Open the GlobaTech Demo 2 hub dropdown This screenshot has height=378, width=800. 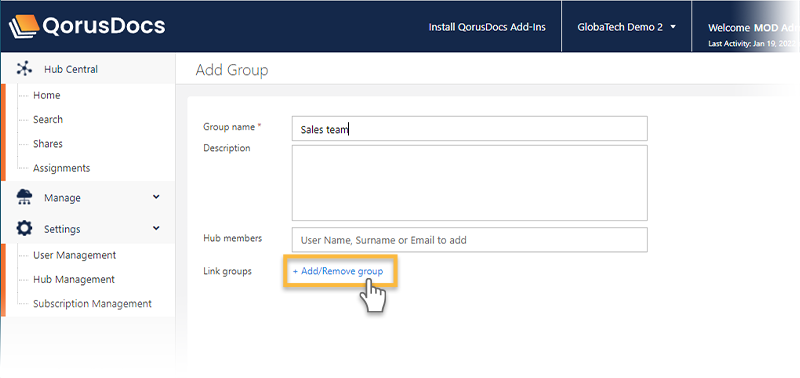tap(626, 27)
